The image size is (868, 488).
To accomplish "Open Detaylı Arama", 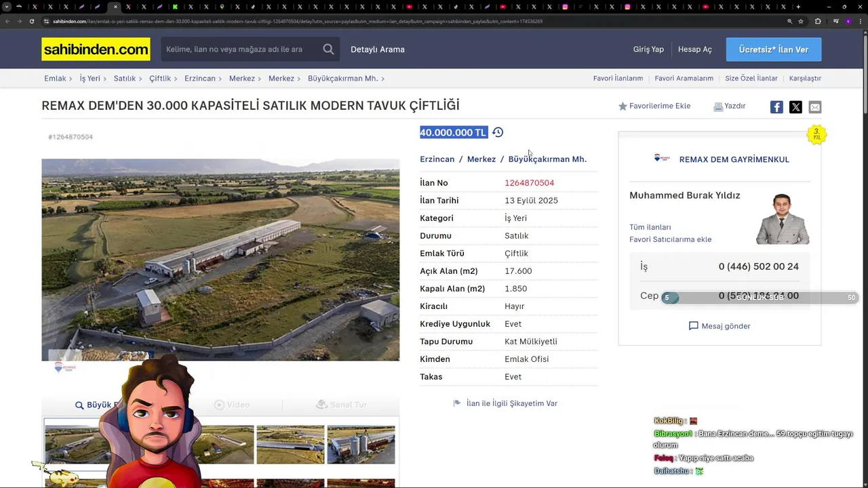I will 378,49.
